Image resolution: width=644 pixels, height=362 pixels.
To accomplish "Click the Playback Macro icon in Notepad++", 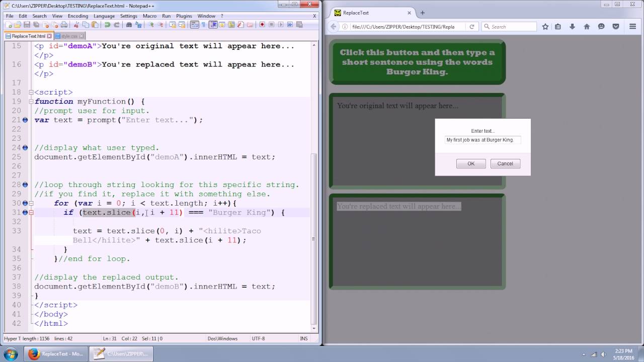I will (281, 25).
